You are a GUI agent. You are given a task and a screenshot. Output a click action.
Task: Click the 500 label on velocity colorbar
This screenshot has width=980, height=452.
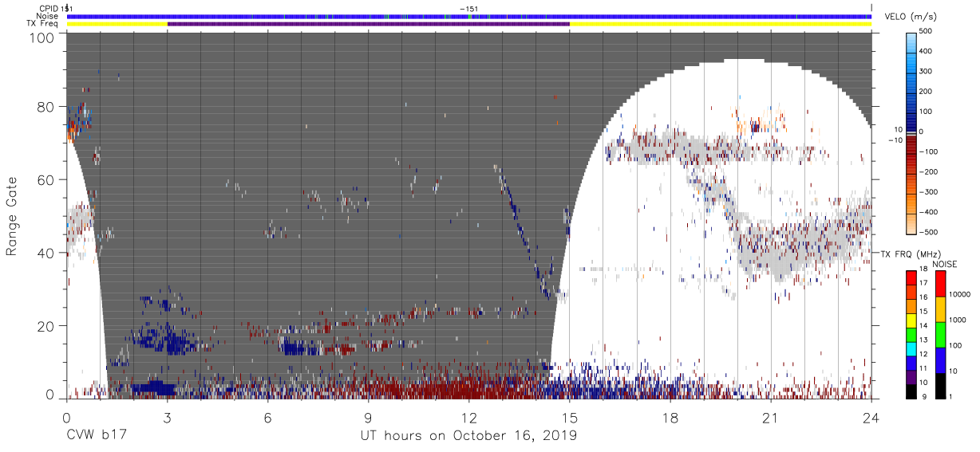927,32
